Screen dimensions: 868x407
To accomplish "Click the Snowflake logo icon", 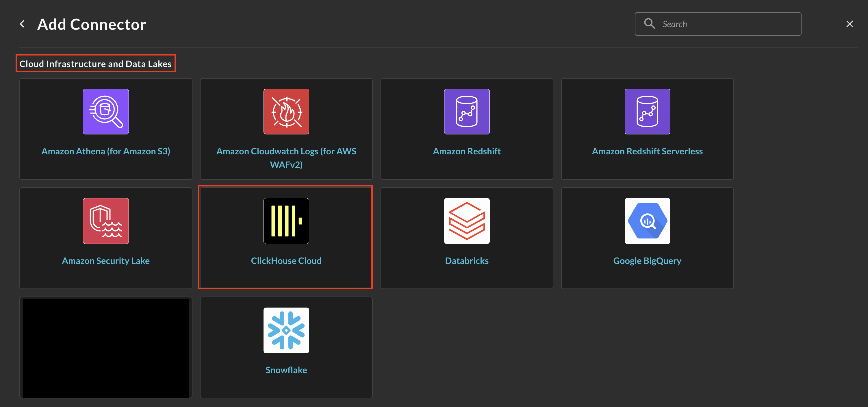I will [x=286, y=330].
